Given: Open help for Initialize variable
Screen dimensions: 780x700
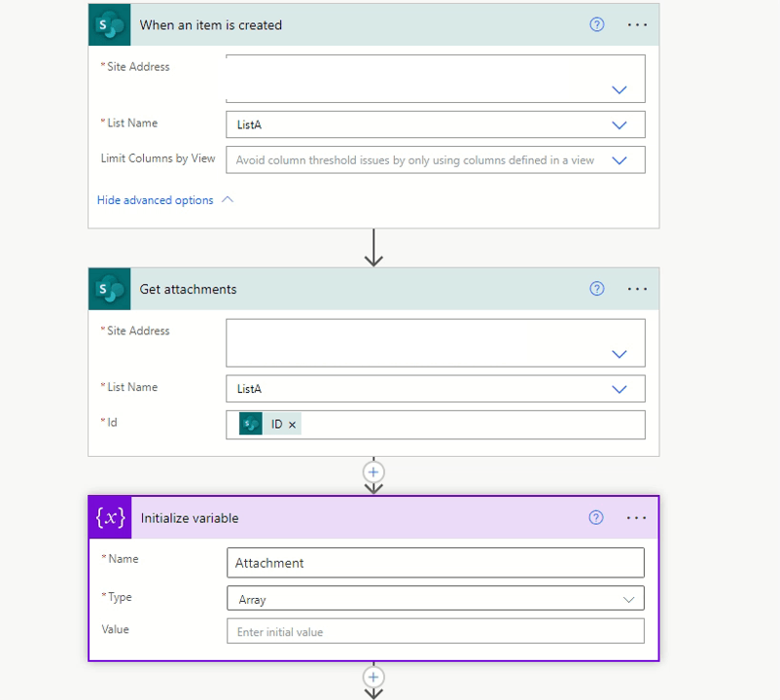Looking at the screenshot, I should (596, 517).
